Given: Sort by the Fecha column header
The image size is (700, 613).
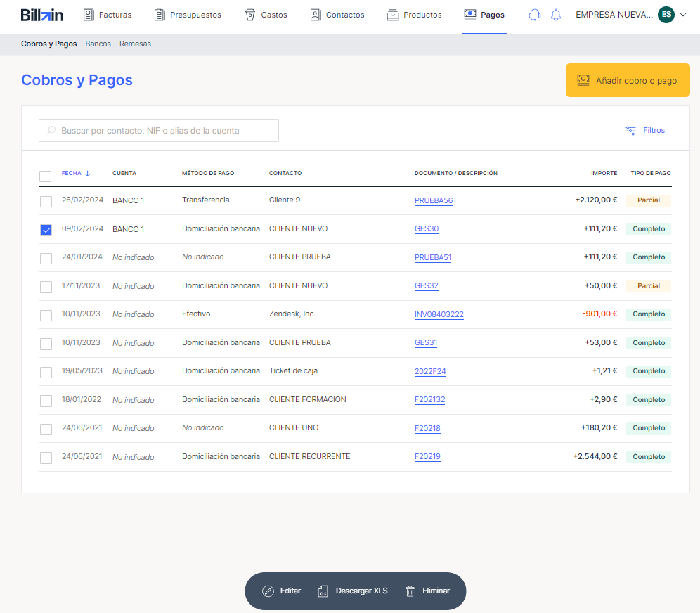Looking at the screenshot, I should (72, 173).
